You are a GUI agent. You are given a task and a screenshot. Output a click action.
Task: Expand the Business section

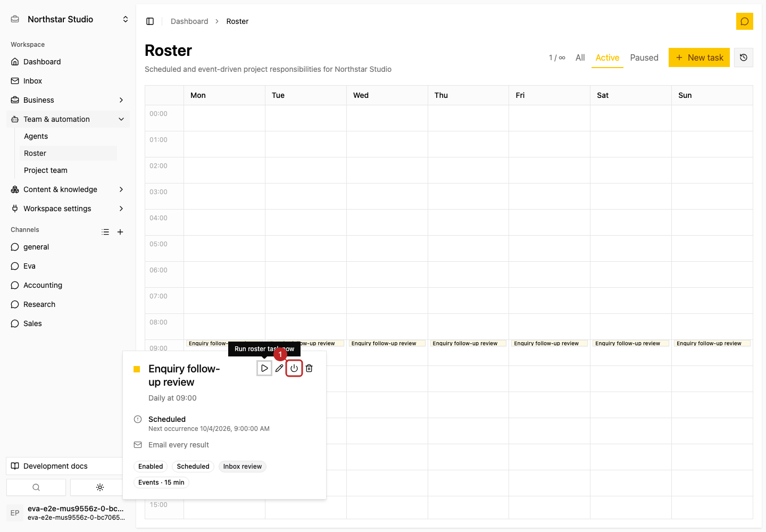click(68, 100)
